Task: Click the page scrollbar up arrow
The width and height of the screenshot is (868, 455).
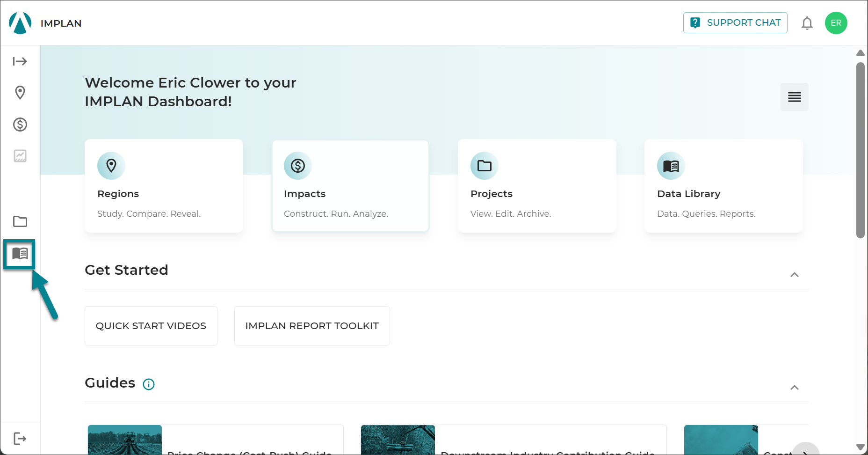Action: coord(861,53)
